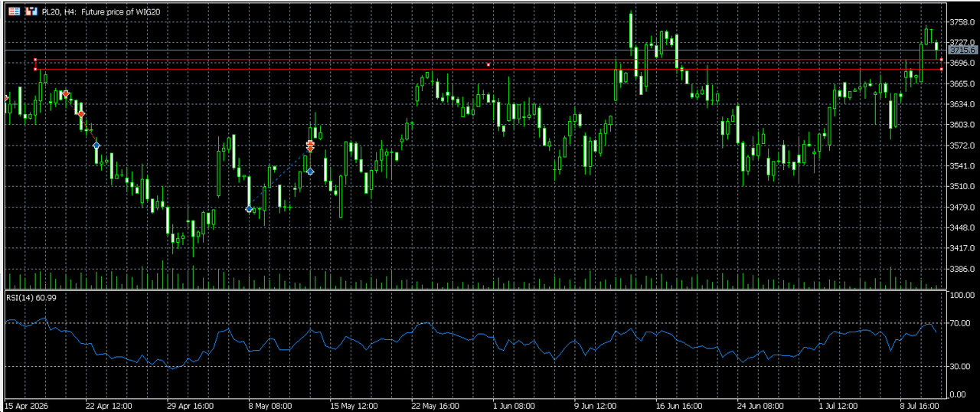Click price scale value 3417.0
Viewport: 980px width, 412px height.
[x=962, y=249]
